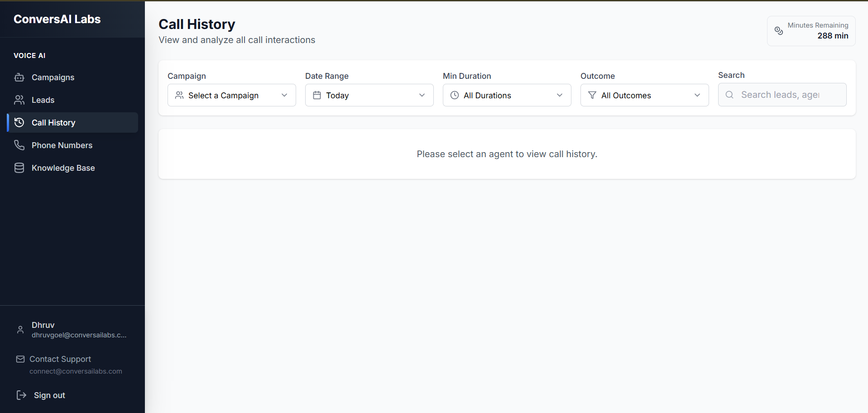Click the 'Please select an agent' message

(507, 154)
